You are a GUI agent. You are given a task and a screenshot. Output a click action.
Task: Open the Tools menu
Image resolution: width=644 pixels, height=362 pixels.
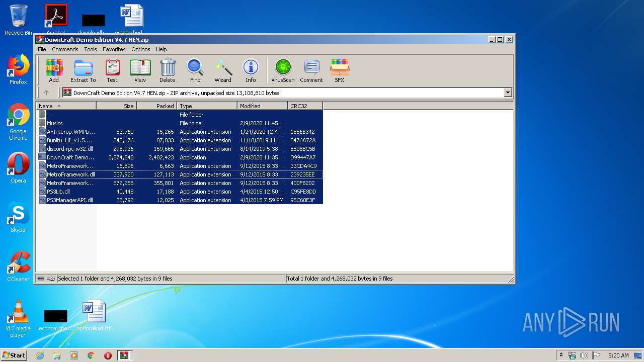click(x=91, y=49)
